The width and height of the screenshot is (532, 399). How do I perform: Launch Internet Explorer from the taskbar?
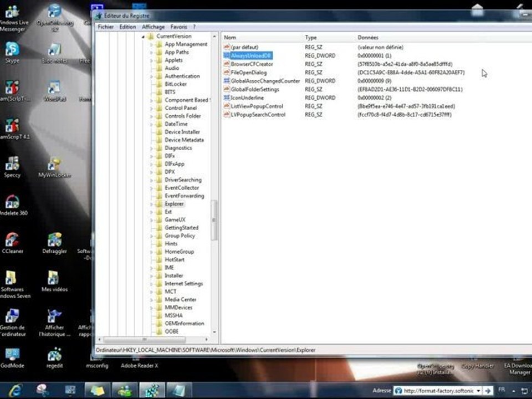click(15, 390)
